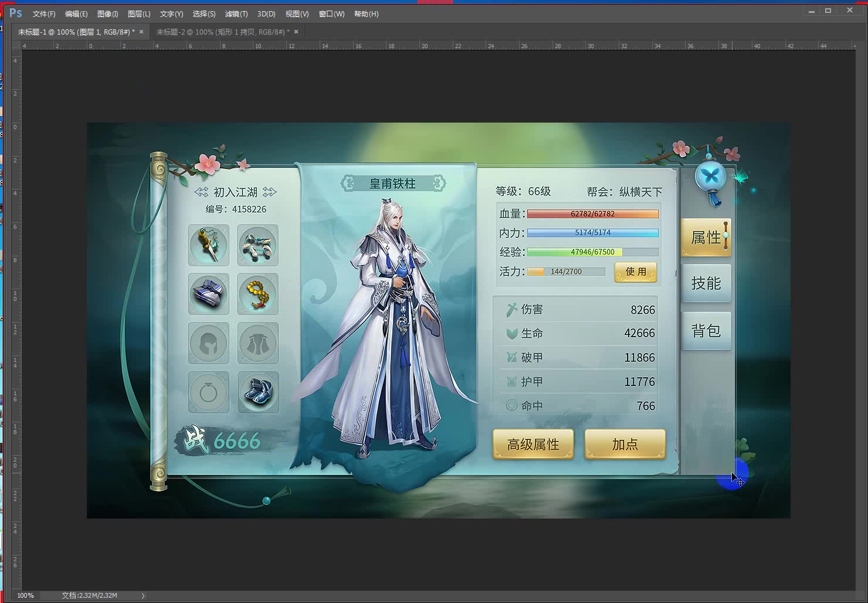Image resolution: width=868 pixels, height=603 pixels.
Task: Click the 命中 stat target icon
Action: 511,405
